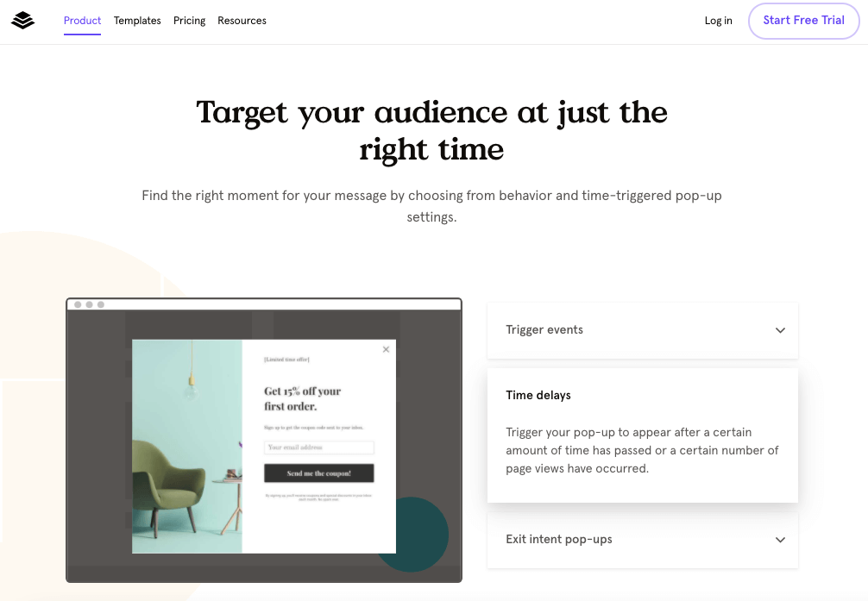Click the 'Get 15% off your first order.' heading

pyautogui.click(x=302, y=398)
